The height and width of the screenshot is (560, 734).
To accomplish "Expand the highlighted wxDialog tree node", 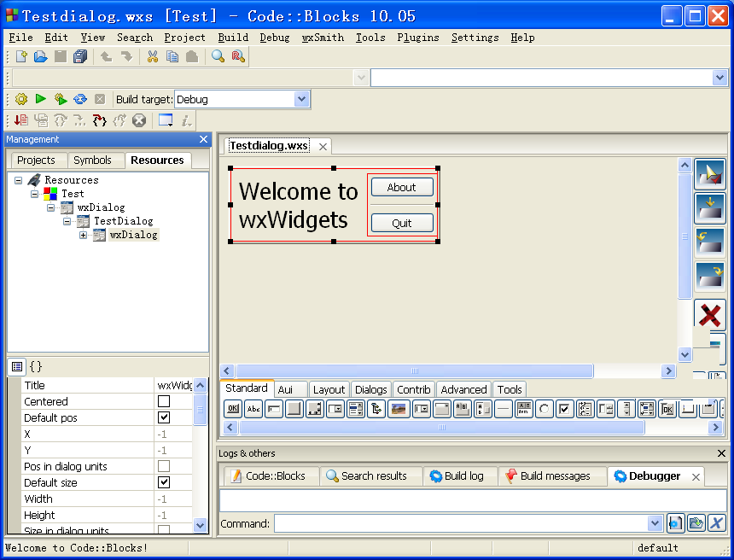I will coord(84,235).
